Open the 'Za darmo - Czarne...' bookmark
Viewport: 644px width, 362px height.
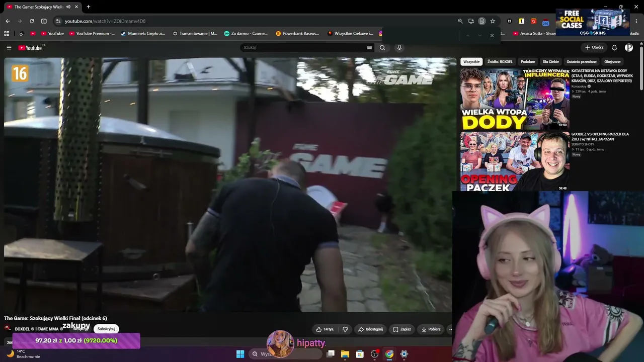tap(246, 34)
